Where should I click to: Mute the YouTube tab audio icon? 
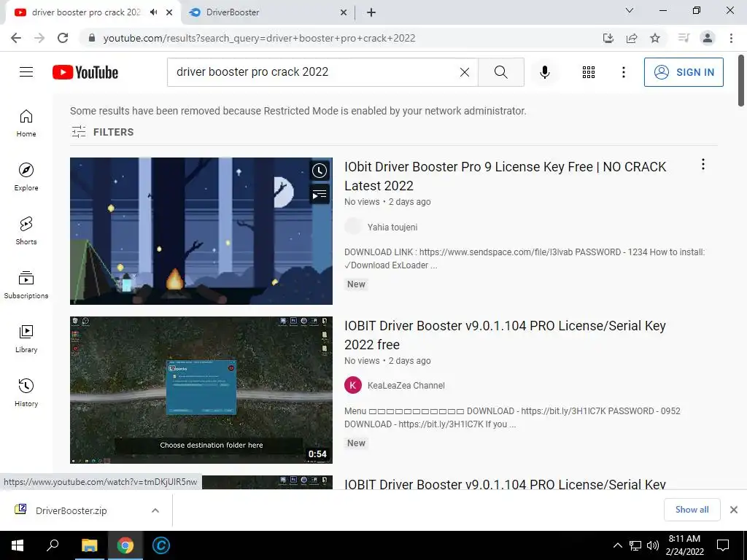(x=153, y=12)
